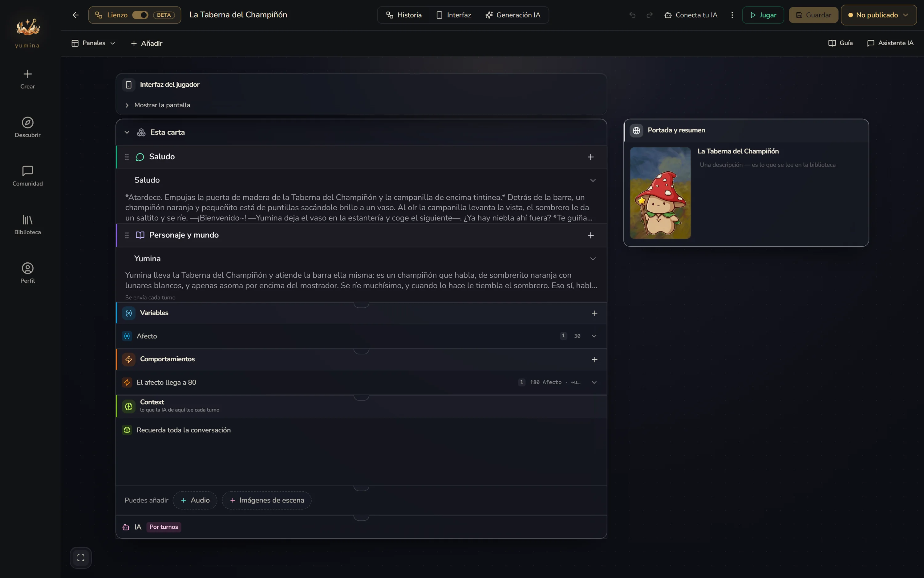Open the three-dot more options menu

click(x=732, y=15)
